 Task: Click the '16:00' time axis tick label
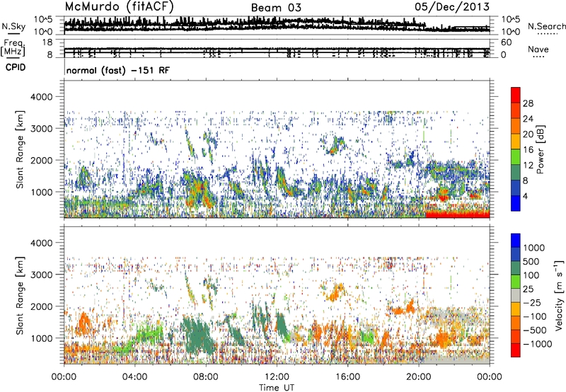click(x=347, y=377)
